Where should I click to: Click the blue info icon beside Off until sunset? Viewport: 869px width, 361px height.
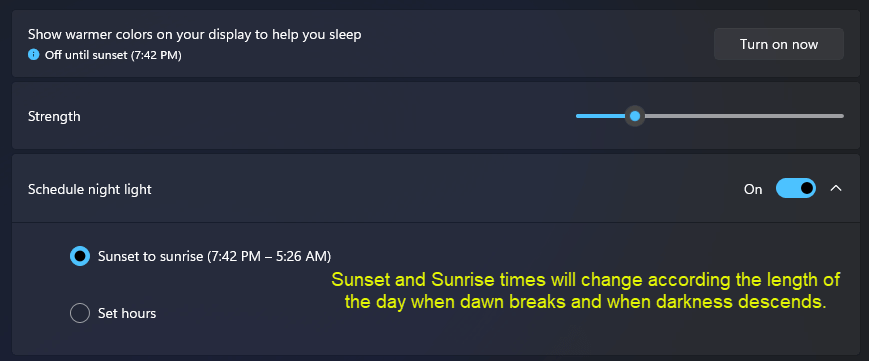coord(34,55)
